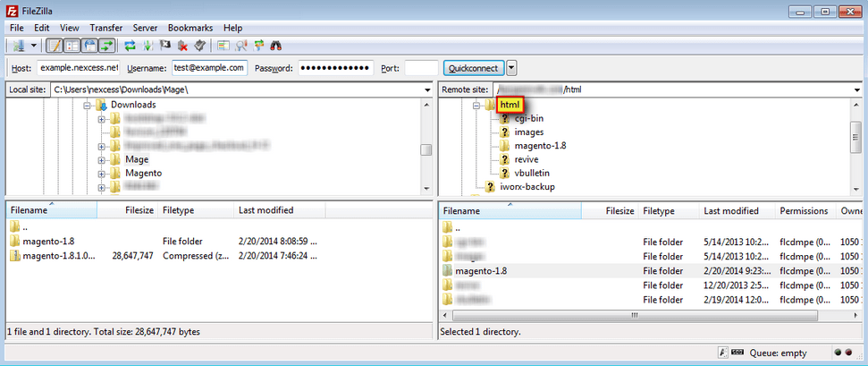The height and width of the screenshot is (366, 868).
Task: Toggle the message log display
Action: click(x=55, y=46)
